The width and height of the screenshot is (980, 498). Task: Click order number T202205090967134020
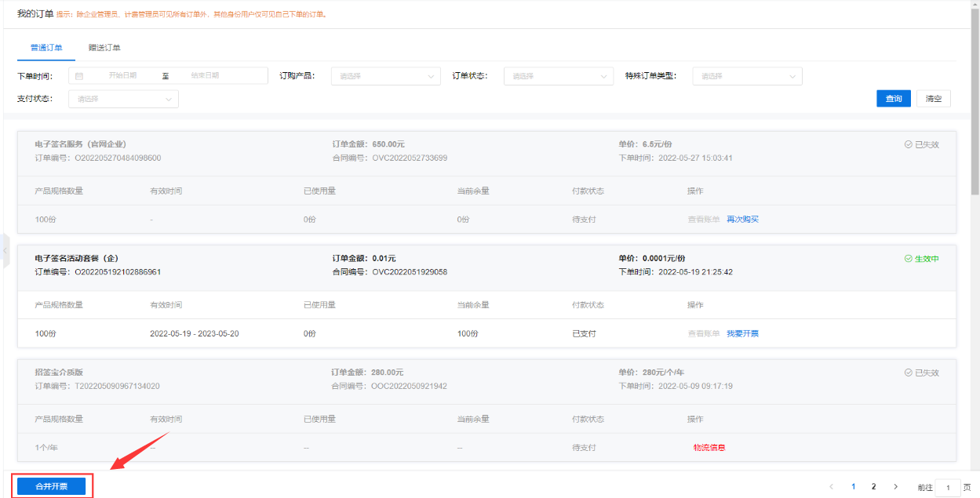(117, 386)
